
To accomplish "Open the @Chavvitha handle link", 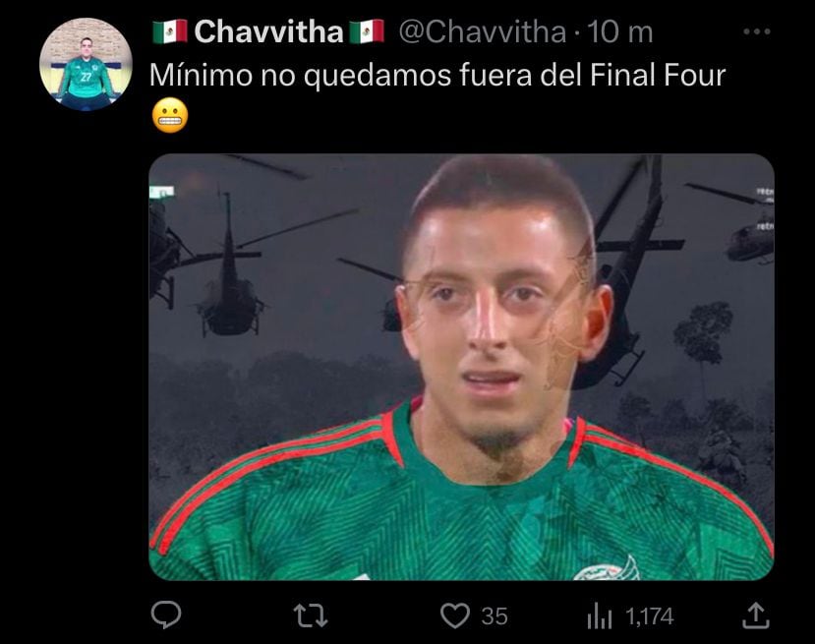I will (x=483, y=31).
